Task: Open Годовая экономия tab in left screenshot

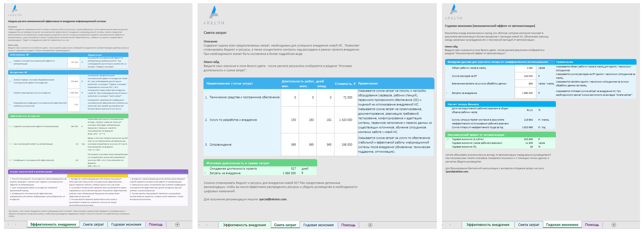Action: click(x=126, y=225)
